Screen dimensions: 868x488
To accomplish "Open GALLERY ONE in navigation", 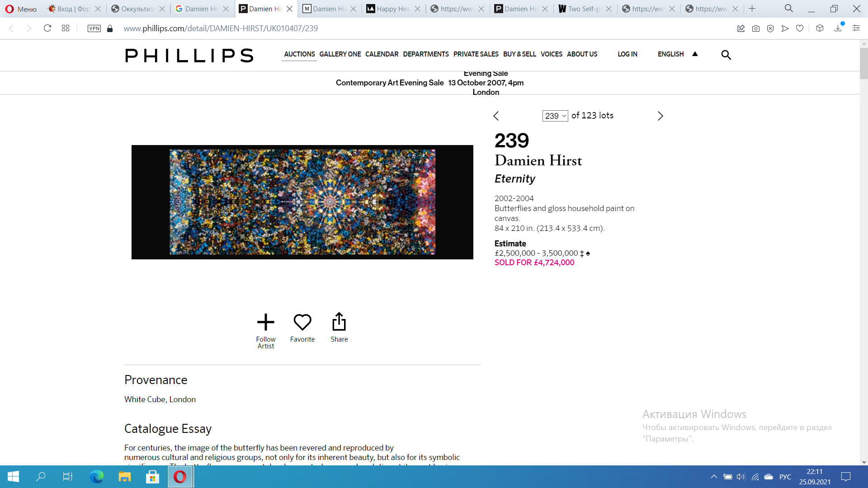I will 340,54.
